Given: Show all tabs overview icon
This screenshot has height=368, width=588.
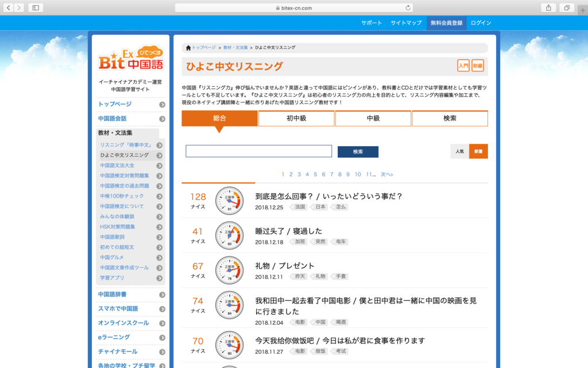Looking at the screenshot, I should click(x=567, y=7).
